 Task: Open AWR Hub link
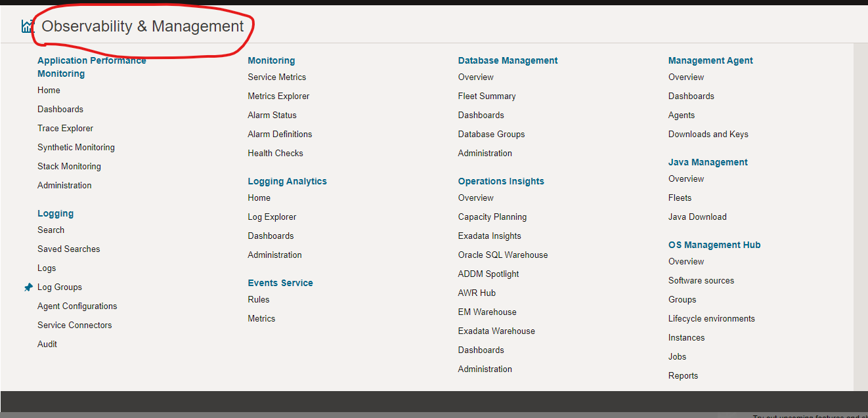(x=477, y=293)
